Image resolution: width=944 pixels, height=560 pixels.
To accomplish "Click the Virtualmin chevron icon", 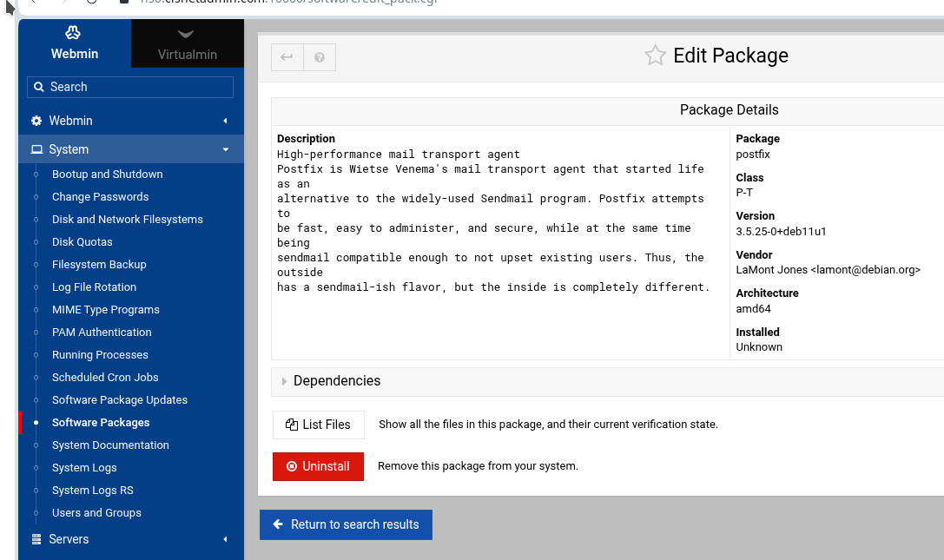I will tap(186, 35).
